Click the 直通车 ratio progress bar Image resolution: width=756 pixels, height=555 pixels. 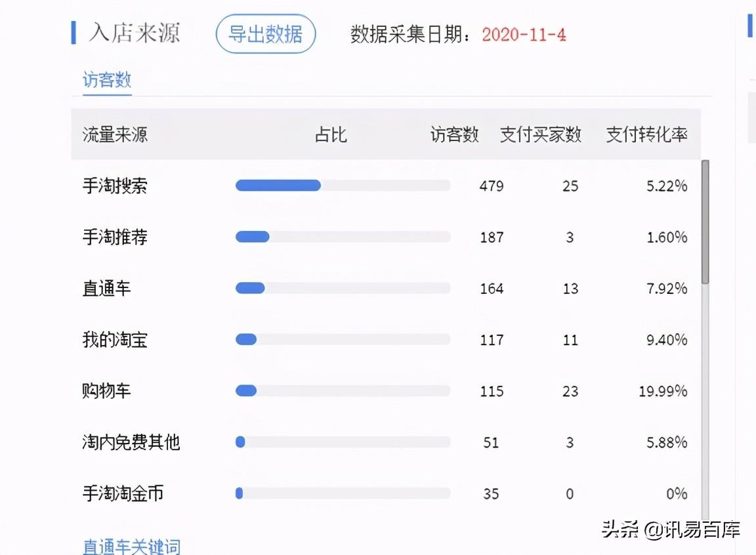pos(343,287)
